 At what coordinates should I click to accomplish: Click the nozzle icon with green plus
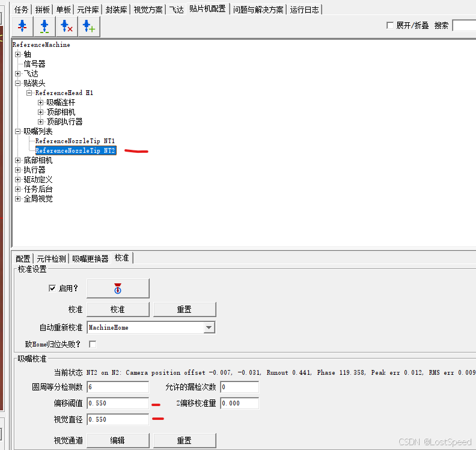coord(89,26)
